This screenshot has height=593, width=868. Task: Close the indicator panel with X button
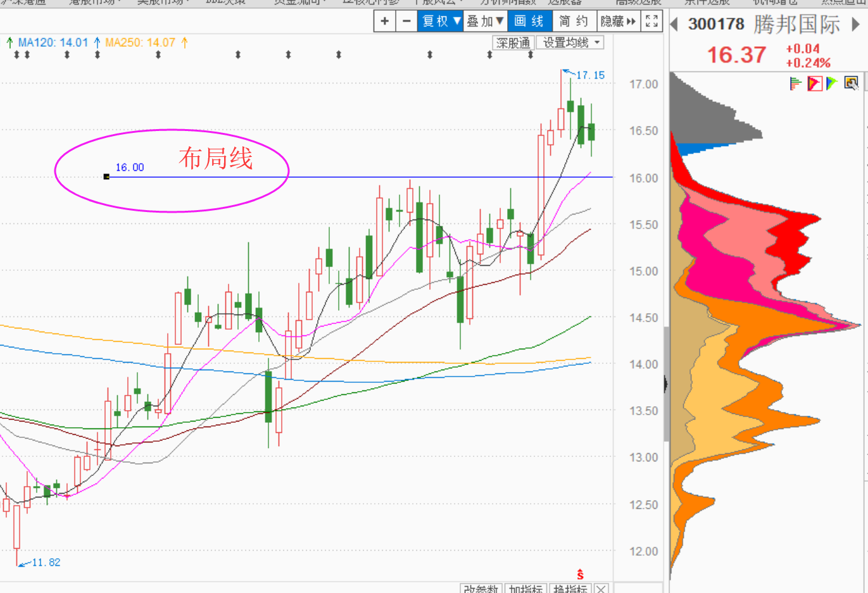pos(601,589)
